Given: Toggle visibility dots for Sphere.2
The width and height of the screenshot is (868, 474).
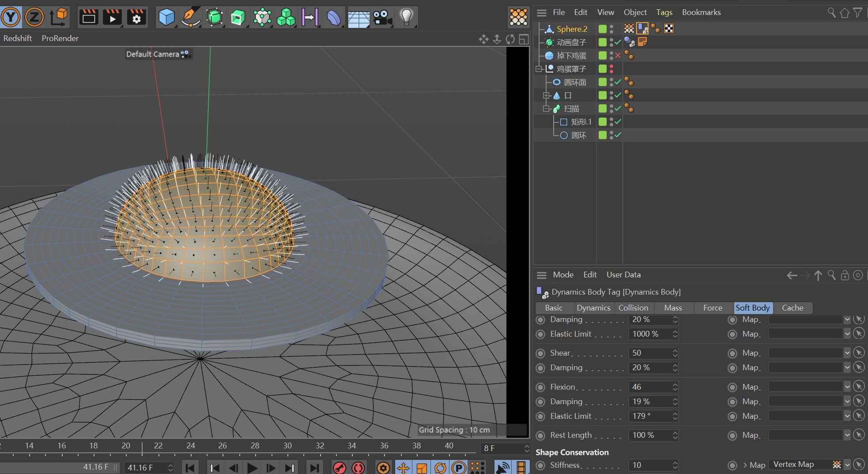Looking at the screenshot, I should [x=611, y=29].
